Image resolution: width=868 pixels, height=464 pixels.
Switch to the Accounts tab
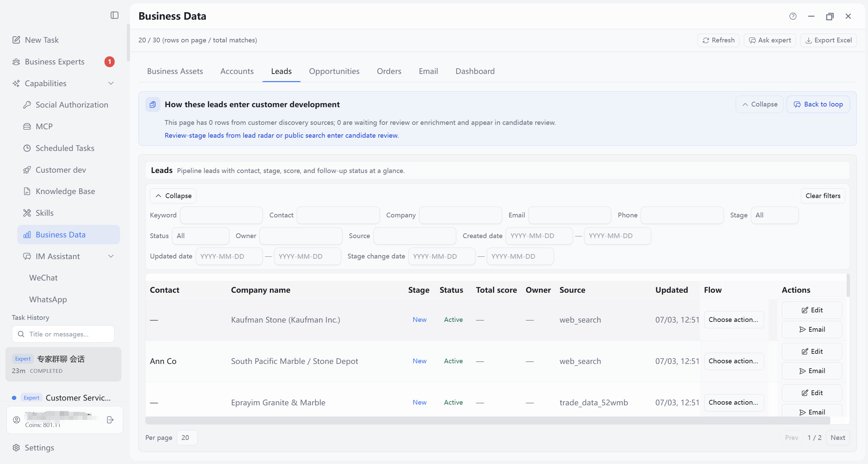tap(237, 71)
